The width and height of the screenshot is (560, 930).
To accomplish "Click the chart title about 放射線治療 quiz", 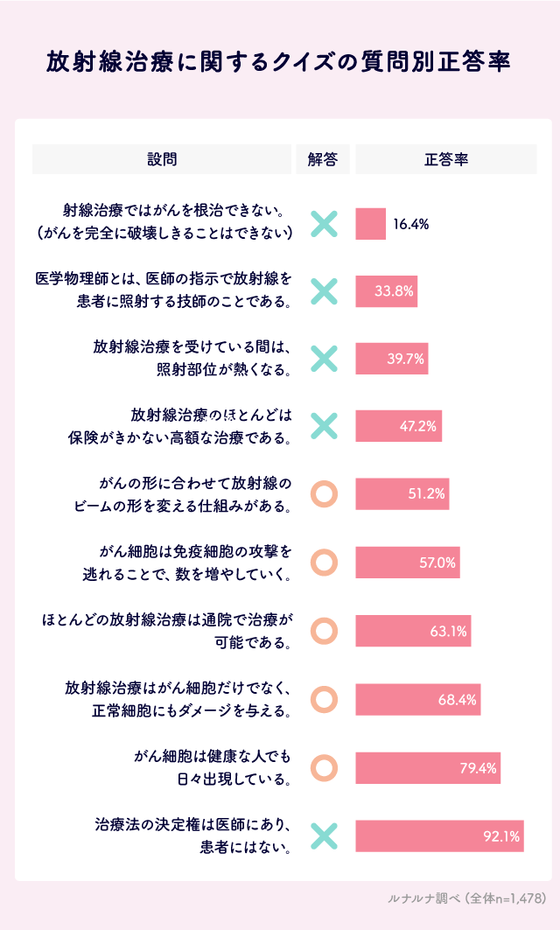I will 280,64.
